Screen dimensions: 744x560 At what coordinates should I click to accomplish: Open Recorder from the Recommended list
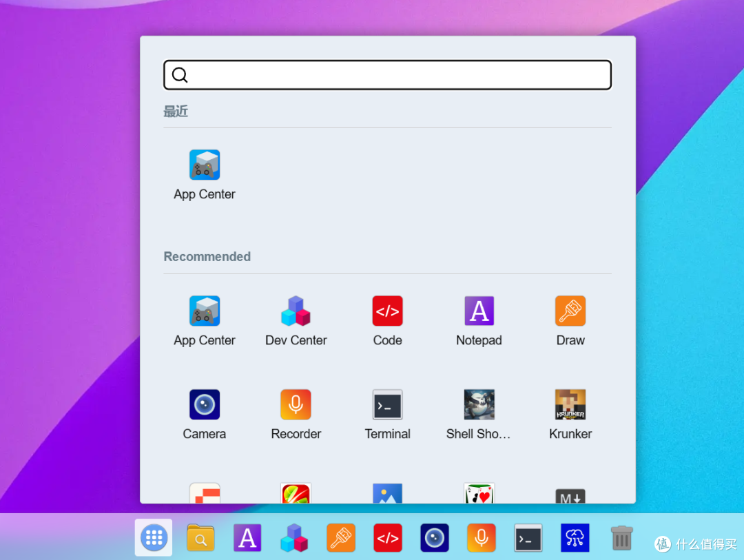tap(296, 405)
